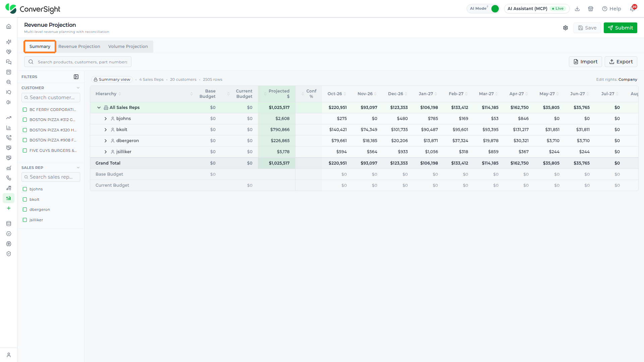
Task: Click the Export button
Action: coord(621,62)
